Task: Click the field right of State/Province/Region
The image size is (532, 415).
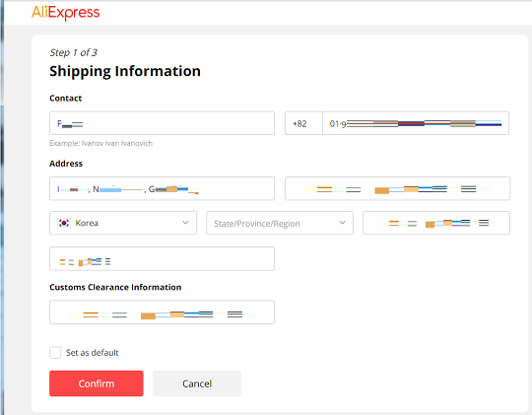Action: point(436,223)
